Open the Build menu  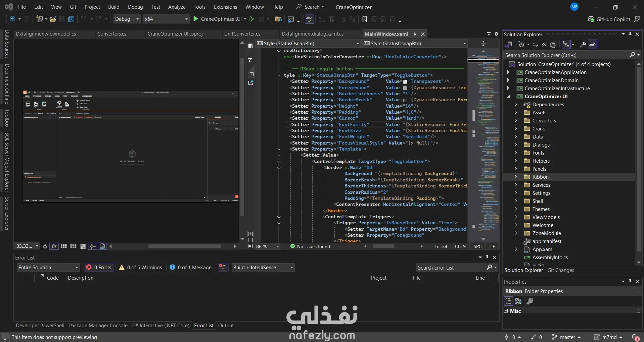coord(113,7)
